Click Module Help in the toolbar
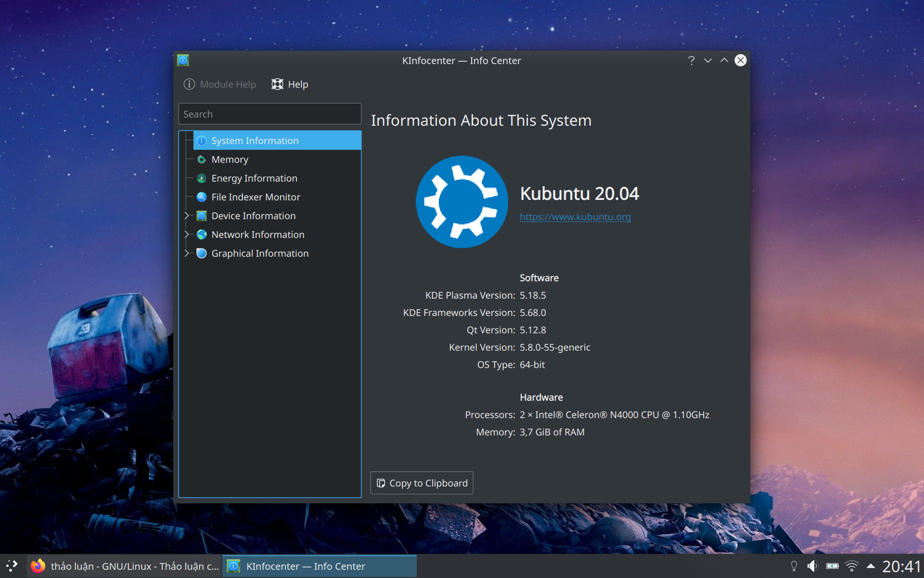Viewport: 924px width, 578px height. pyautogui.click(x=220, y=84)
